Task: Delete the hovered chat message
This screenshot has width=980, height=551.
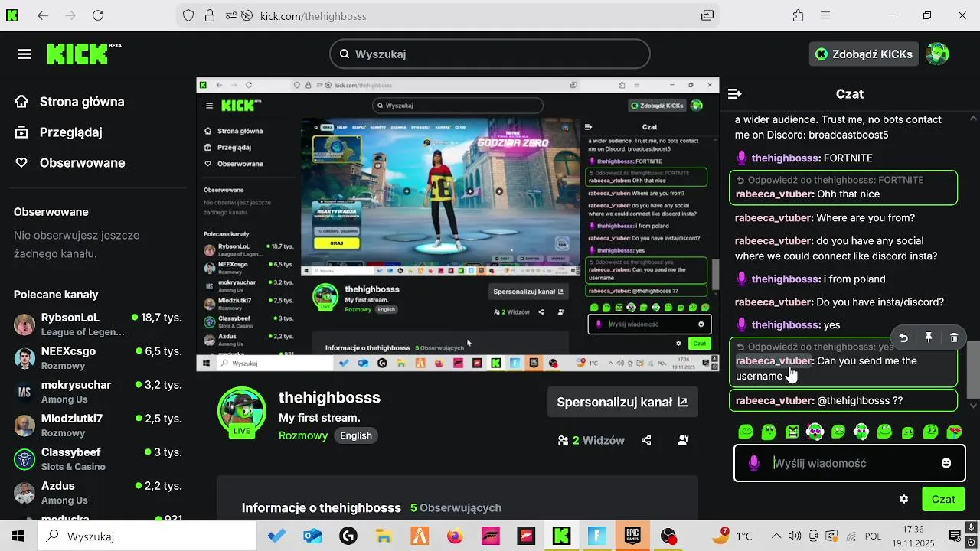Action: click(x=953, y=337)
